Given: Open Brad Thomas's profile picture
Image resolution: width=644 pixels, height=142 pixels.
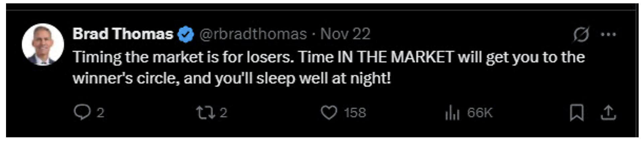Looking at the screenshot, I should (43, 44).
